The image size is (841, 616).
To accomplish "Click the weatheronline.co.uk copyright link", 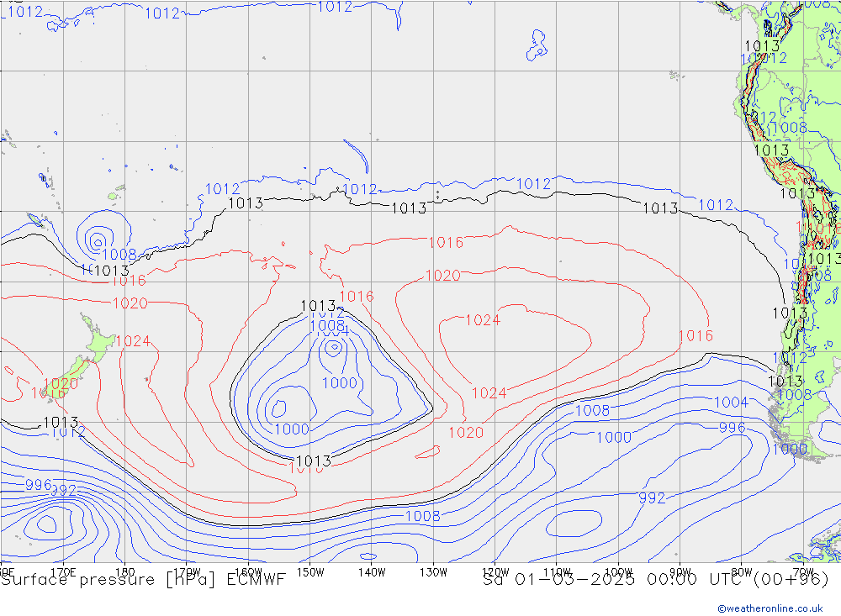I will 770,608.
